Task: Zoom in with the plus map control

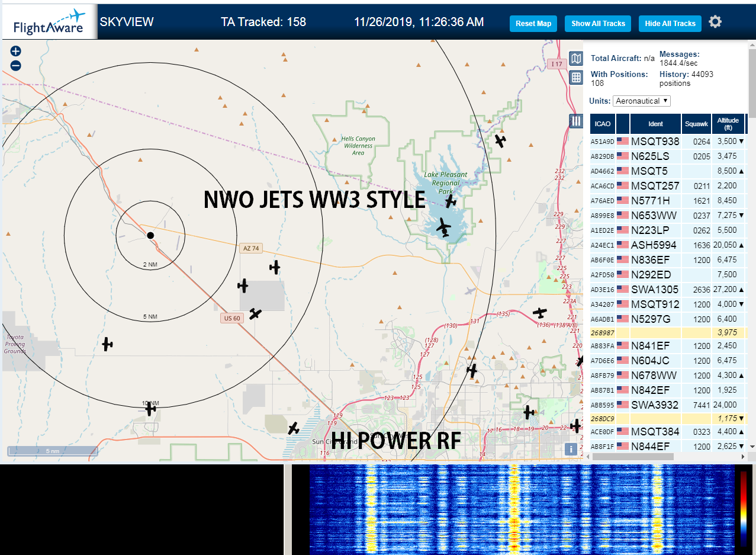Action: pyautogui.click(x=16, y=52)
